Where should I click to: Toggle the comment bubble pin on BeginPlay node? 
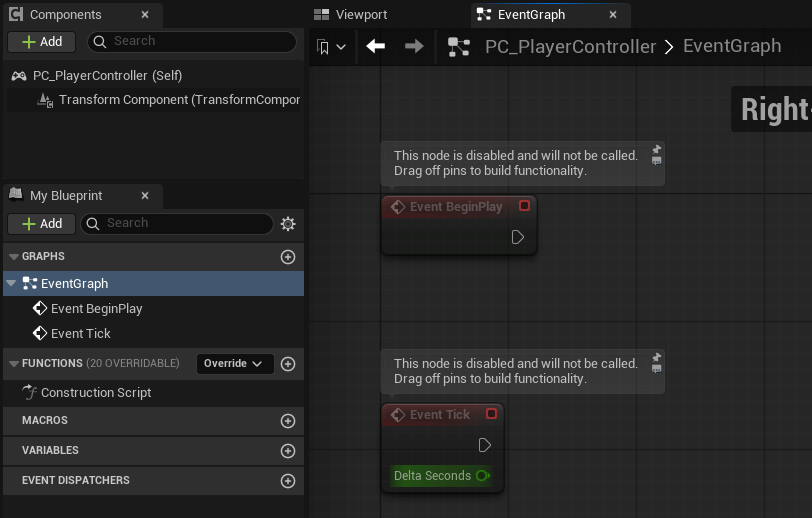coord(657,150)
